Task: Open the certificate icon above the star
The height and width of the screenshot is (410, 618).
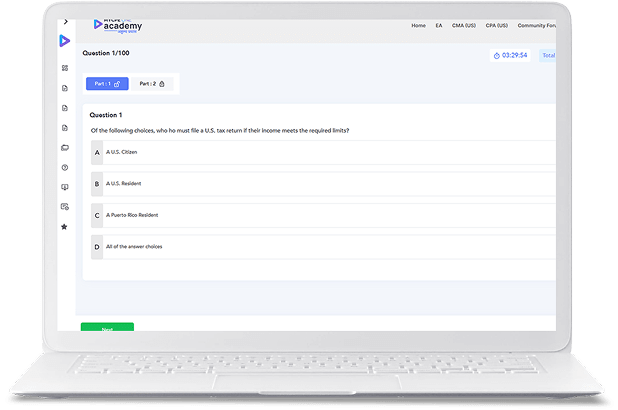Action: 65,207
